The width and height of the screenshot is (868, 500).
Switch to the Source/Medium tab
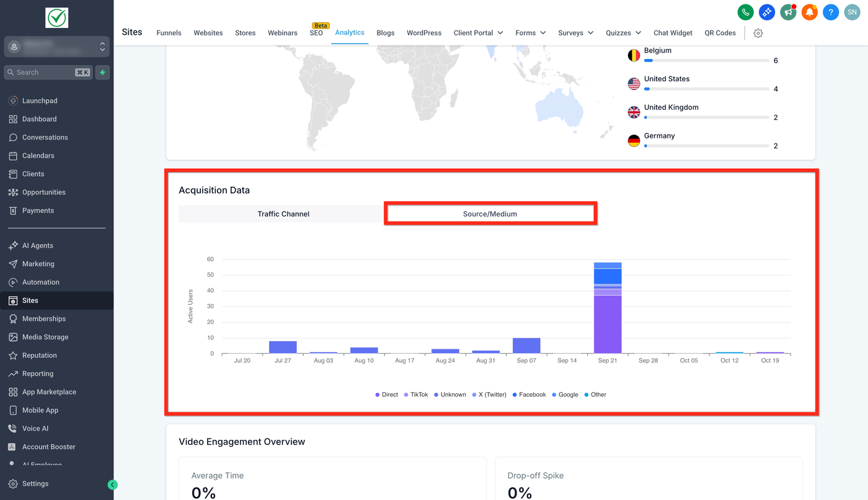pyautogui.click(x=490, y=214)
